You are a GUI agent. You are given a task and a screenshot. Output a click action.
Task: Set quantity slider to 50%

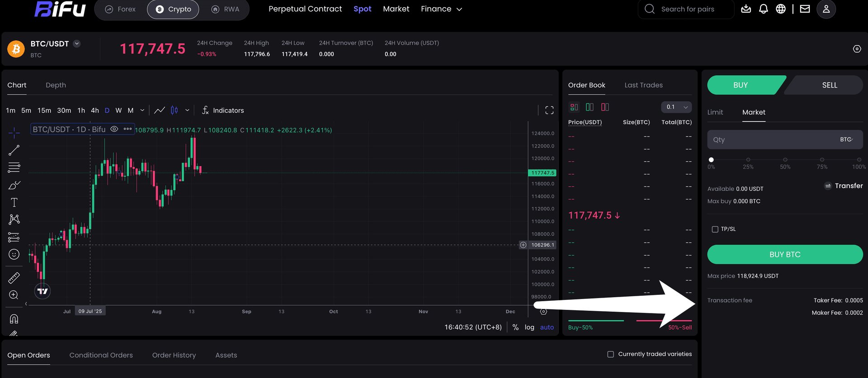[x=785, y=160]
